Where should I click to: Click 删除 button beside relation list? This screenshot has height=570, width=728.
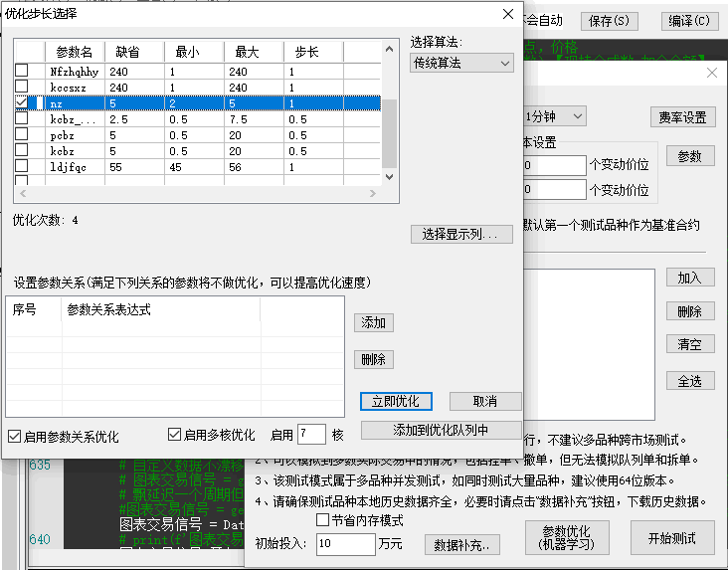[x=374, y=359]
